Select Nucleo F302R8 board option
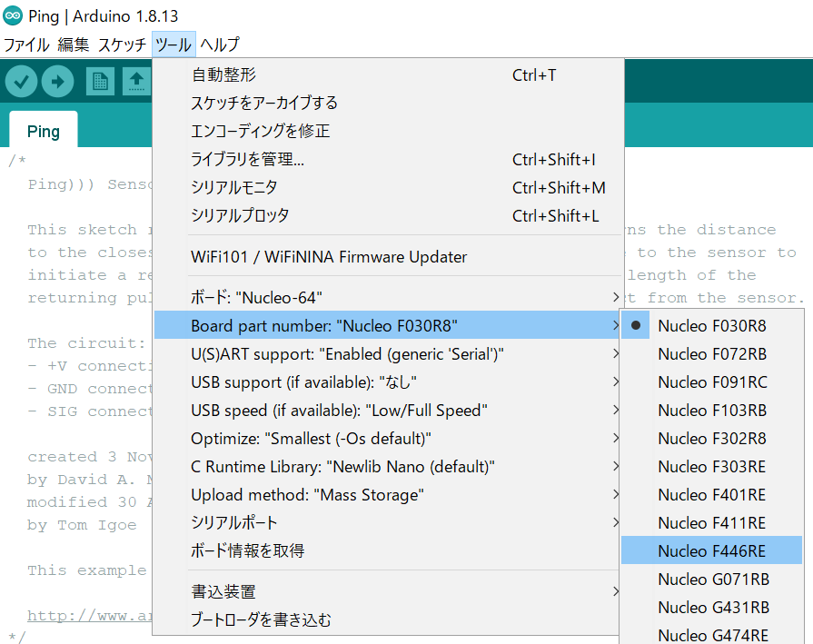The image size is (813, 644). (x=712, y=438)
